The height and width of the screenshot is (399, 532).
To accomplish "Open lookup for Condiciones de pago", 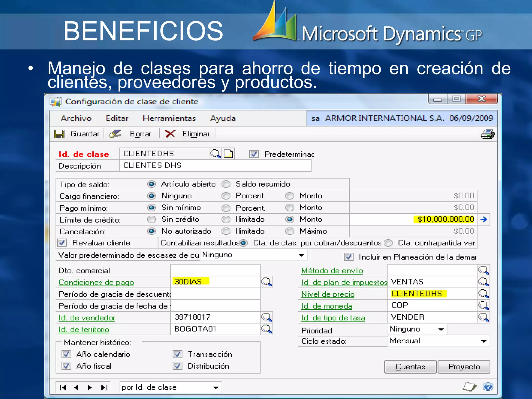I will tap(267, 282).
